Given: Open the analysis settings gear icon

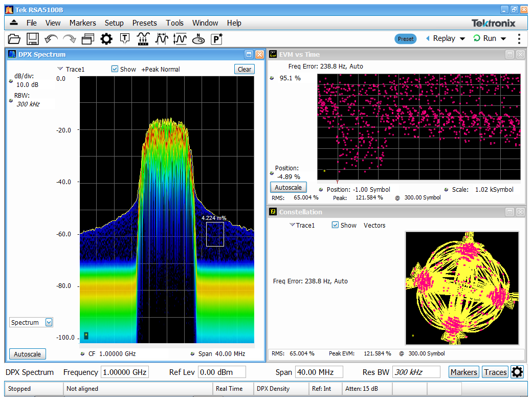Looking at the screenshot, I should pyautogui.click(x=105, y=38).
